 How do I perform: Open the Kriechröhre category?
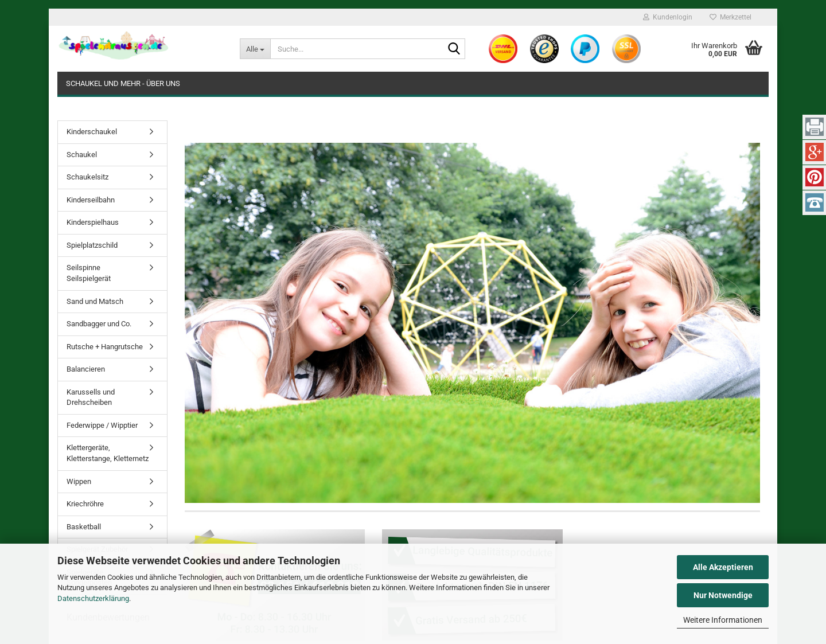(x=112, y=504)
